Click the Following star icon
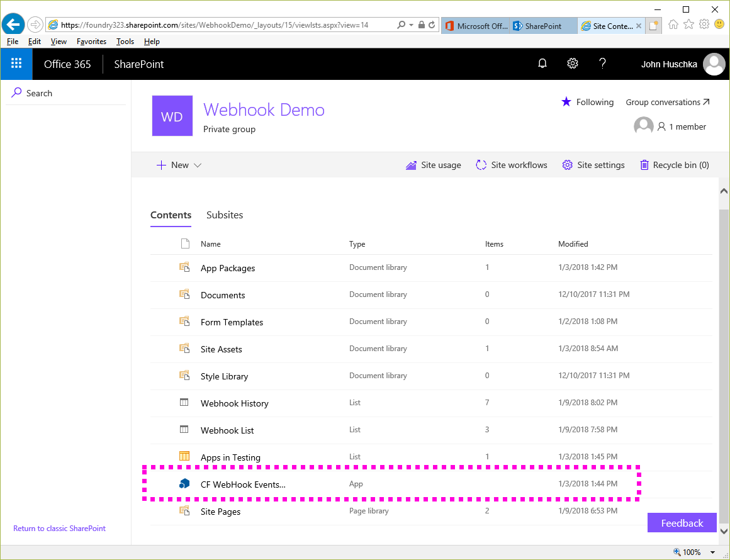 point(566,102)
